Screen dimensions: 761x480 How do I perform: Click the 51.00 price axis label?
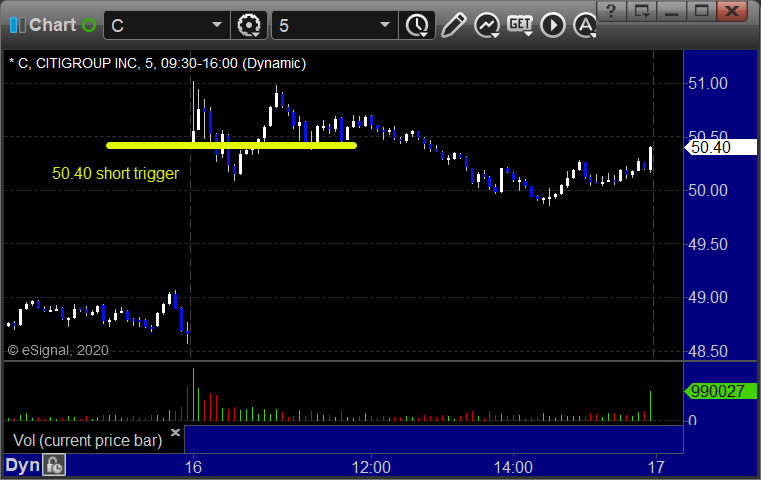708,83
